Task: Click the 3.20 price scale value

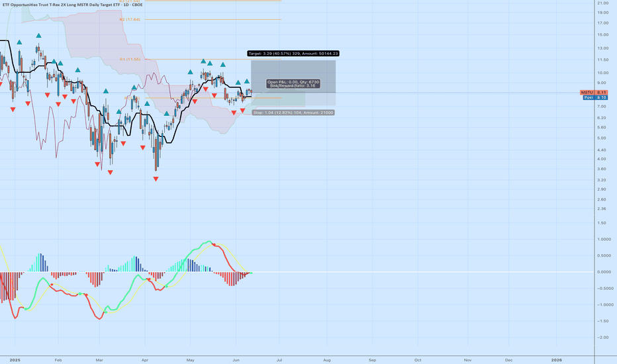Action: [602, 180]
